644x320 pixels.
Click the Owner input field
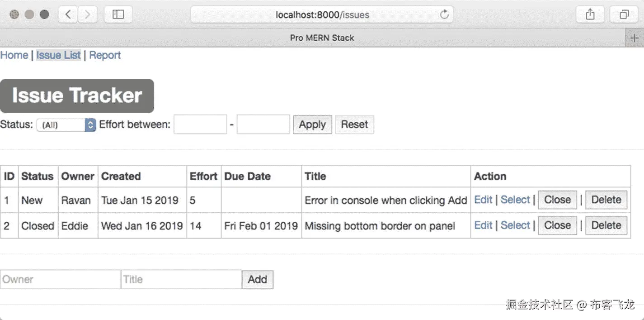(x=60, y=279)
